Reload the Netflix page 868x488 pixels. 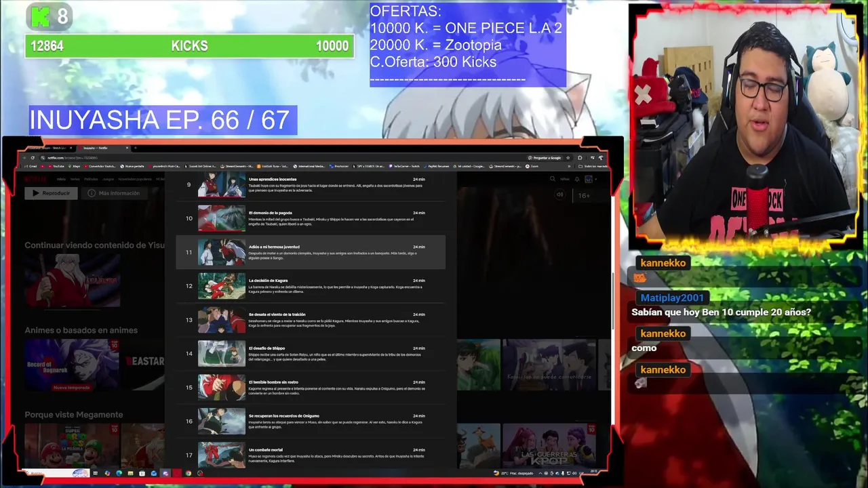33,158
